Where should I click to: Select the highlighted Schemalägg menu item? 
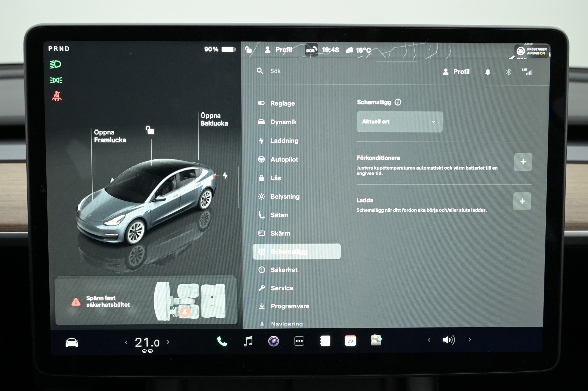tap(297, 251)
